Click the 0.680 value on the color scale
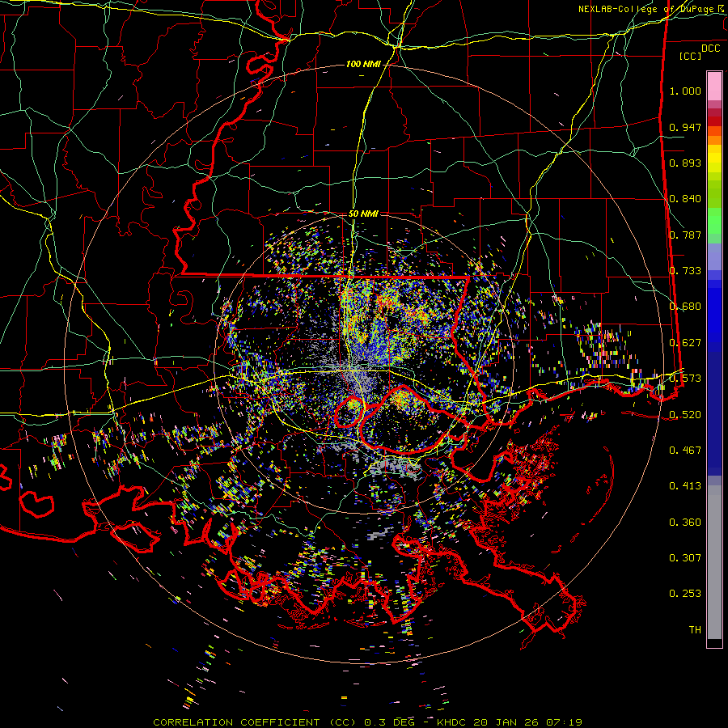Image resolution: width=728 pixels, height=728 pixels. pos(685,307)
